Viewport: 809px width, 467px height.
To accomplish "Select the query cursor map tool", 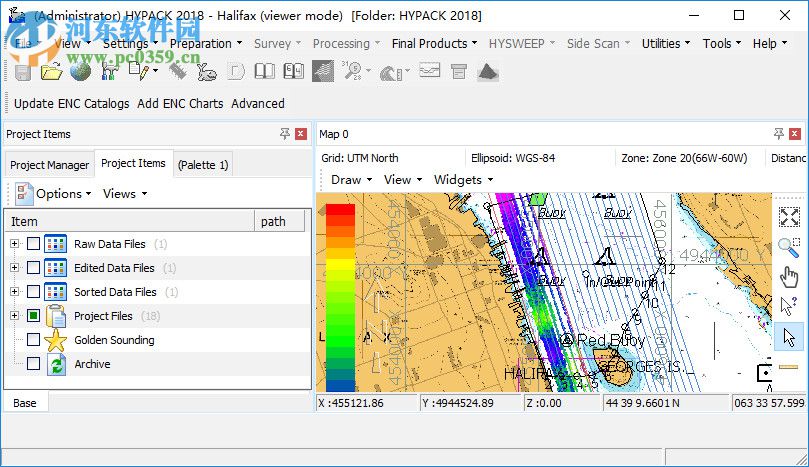I will point(789,307).
